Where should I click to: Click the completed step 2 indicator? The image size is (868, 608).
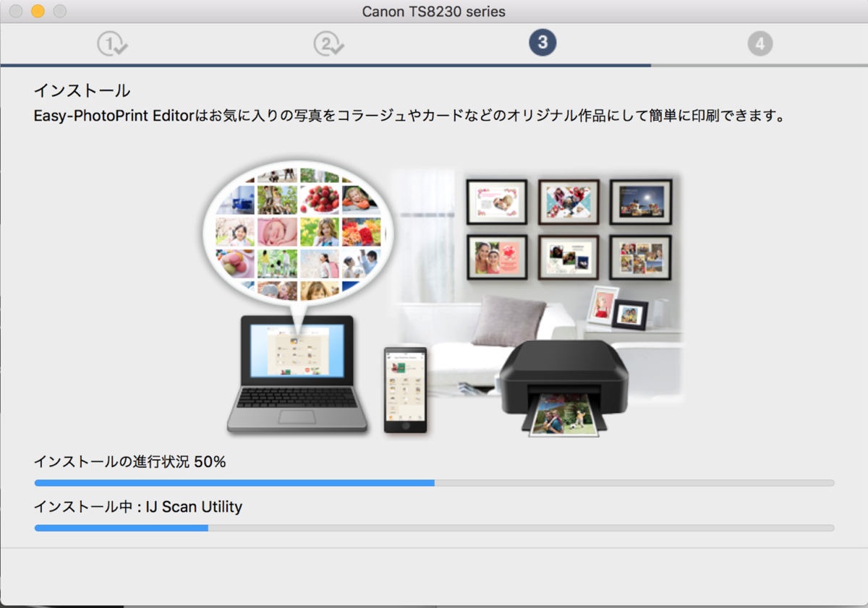[328, 44]
